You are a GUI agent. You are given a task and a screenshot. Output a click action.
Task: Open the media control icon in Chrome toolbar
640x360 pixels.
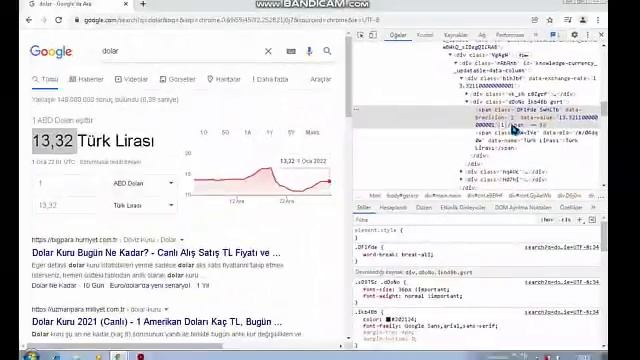click(567, 20)
